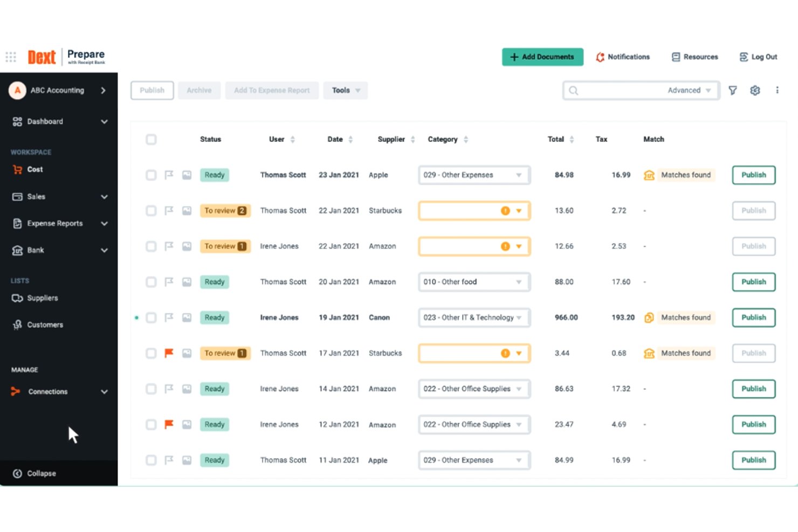Unflag the 12 Jan Amazon receipt

pyautogui.click(x=169, y=424)
